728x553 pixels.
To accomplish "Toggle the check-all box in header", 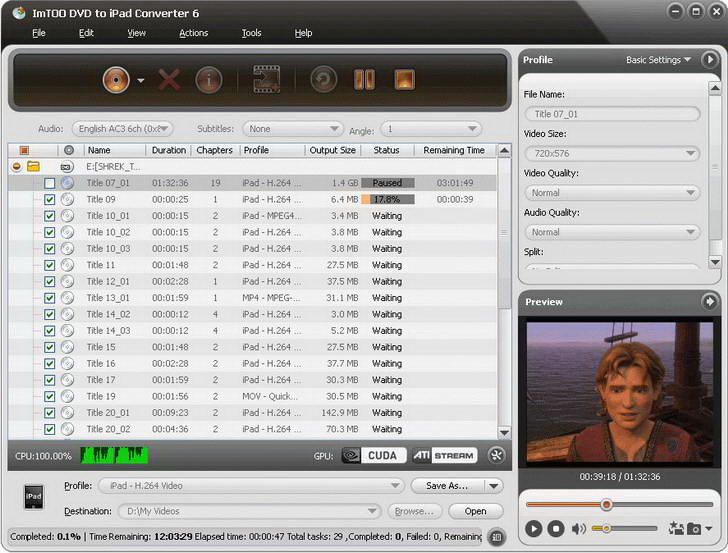I will click(x=24, y=150).
